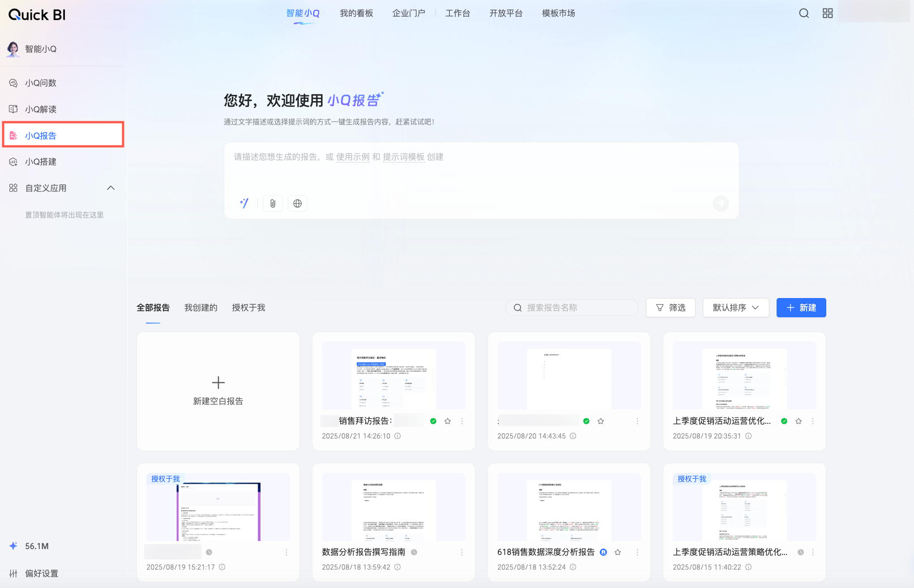
Task: Open more menu on 08/15 11:40:22 report
Action: point(813,552)
